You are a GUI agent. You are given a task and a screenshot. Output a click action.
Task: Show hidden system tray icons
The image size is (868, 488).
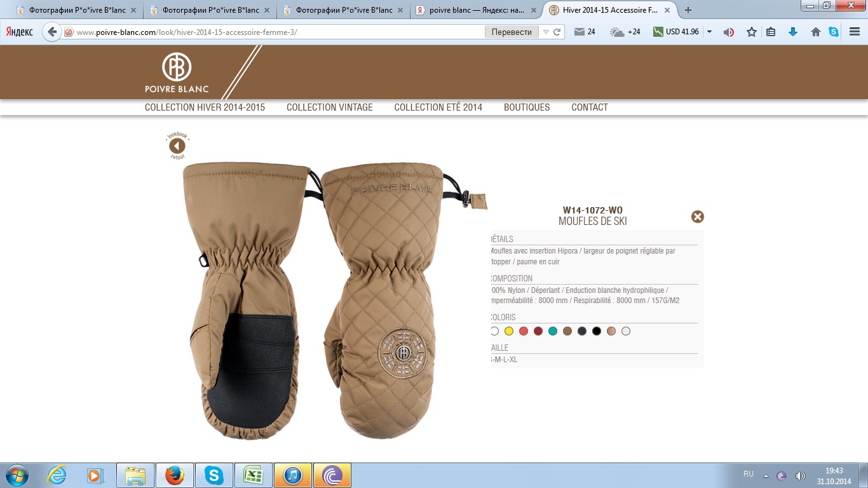(x=766, y=475)
